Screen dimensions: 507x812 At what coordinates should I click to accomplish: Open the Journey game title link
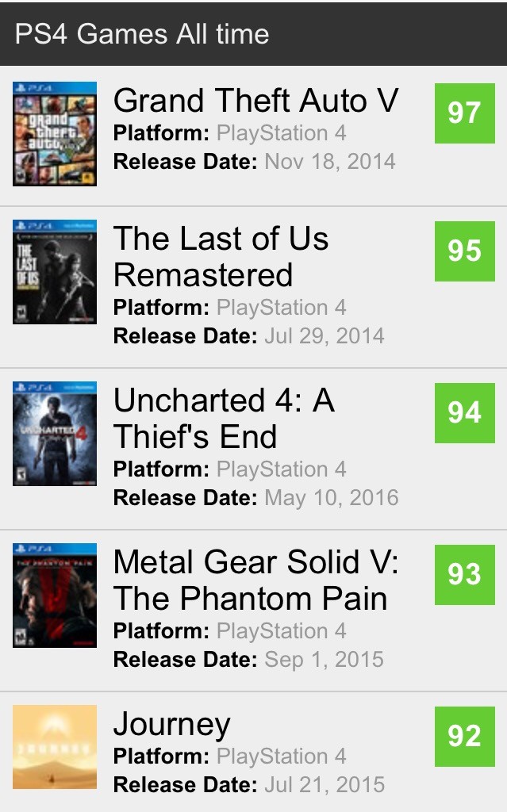(171, 725)
